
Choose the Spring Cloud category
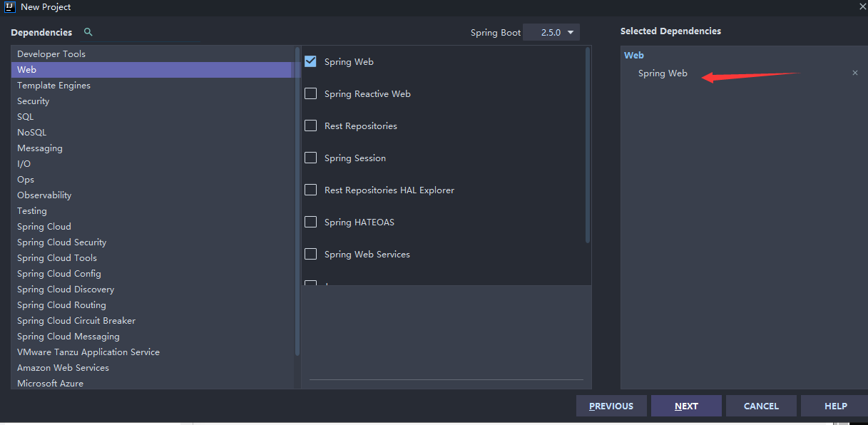coord(151,227)
